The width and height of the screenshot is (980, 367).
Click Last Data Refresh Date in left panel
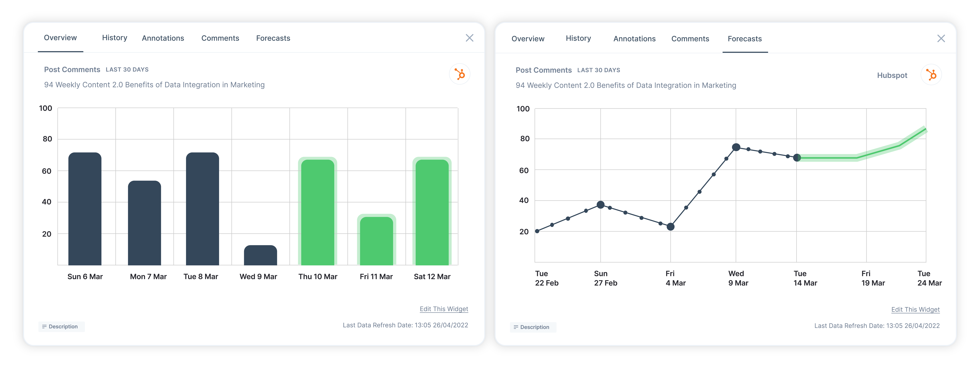[x=406, y=325]
